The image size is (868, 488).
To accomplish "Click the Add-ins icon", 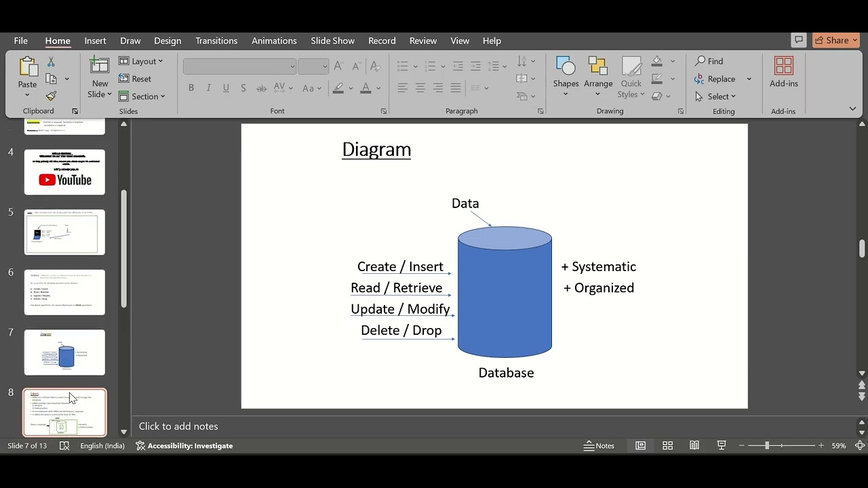I will [784, 66].
